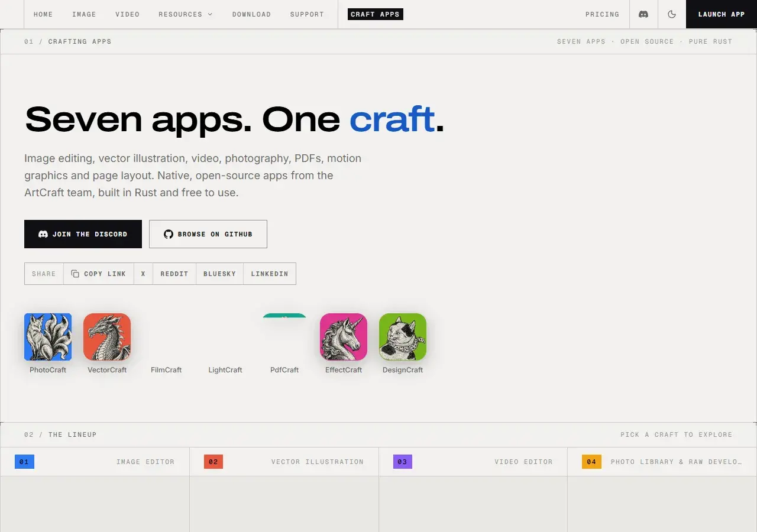Click Browse on GitHub button
Viewport: 757px width, 532px height.
tap(208, 234)
